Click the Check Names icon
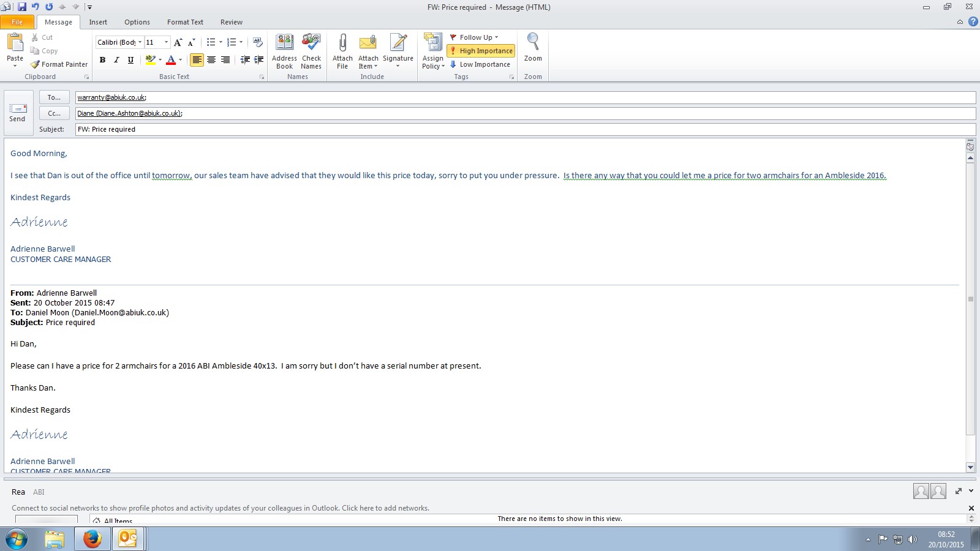The width and height of the screenshot is (980, 551). click(x=311, y=44)
